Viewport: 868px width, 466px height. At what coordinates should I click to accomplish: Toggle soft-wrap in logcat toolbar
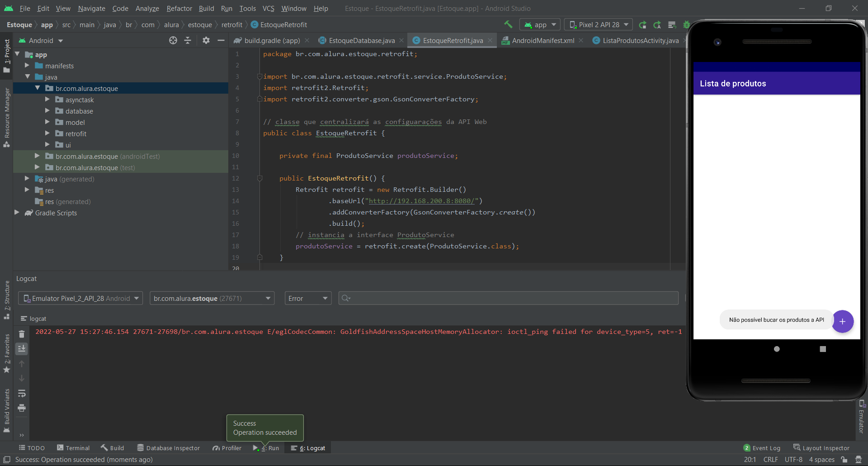tap(22, 393)
